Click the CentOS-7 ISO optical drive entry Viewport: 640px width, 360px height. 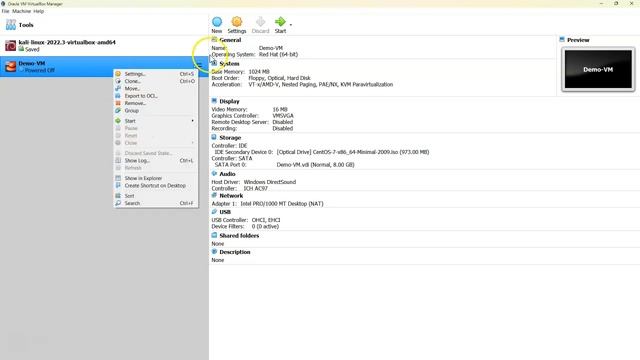(x=353, y=152)
